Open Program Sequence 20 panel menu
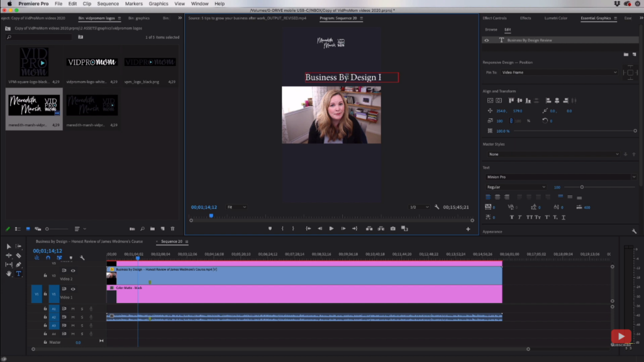Image resolution: width=644 pixels, height=362 pixels. [362, 18]
